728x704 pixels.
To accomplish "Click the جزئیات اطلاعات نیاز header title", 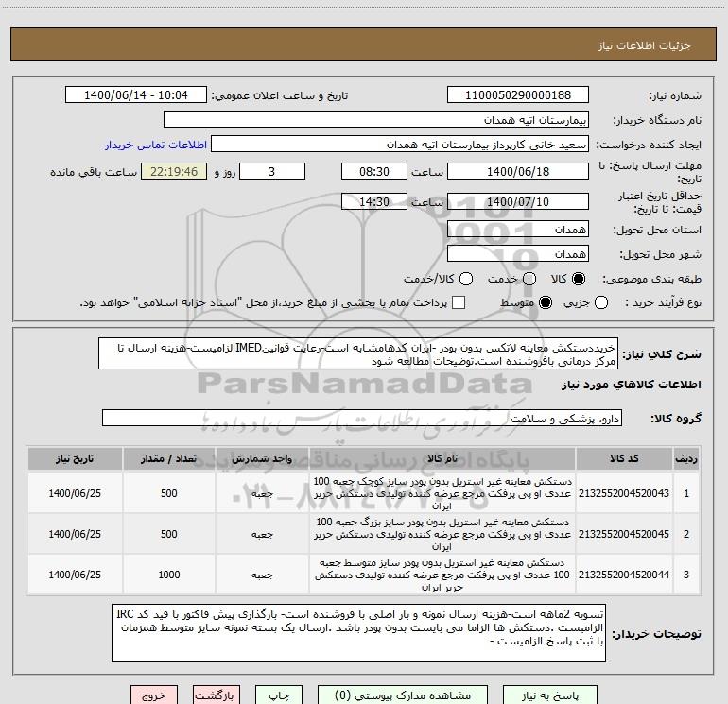I will click(x=644, y=45).
